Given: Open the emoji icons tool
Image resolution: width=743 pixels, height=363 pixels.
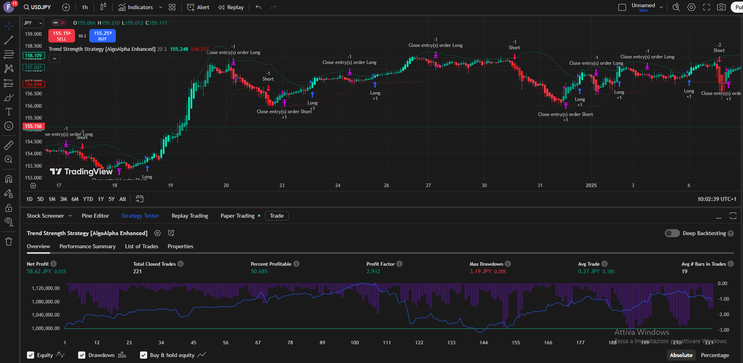Looking at the screenshot, I should tap(9, 126).
